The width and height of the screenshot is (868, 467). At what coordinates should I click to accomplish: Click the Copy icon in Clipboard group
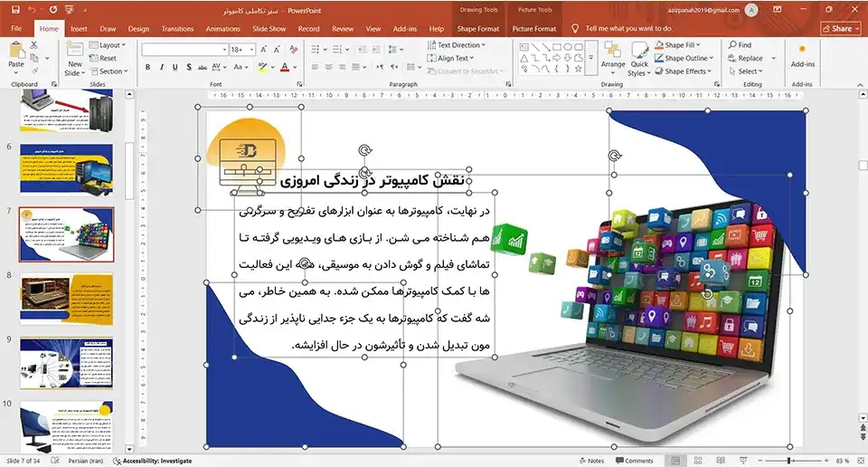tap(33, 58)
